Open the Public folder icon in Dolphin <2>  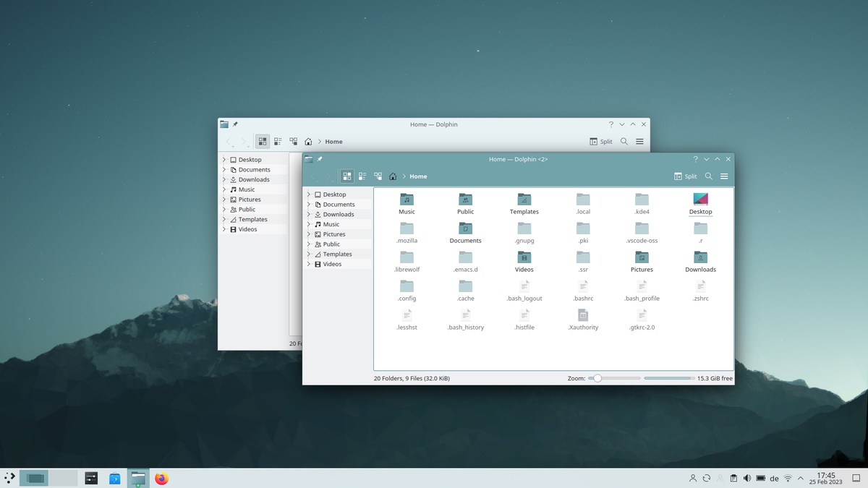click(x=465, y=199)
